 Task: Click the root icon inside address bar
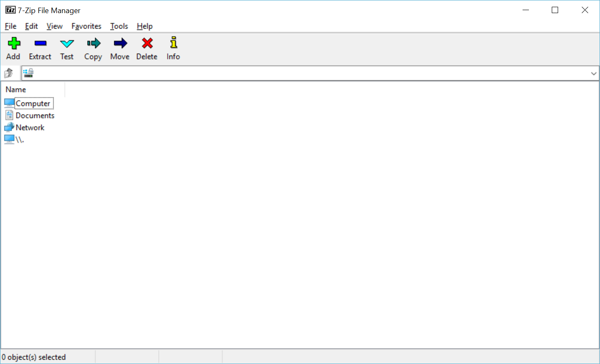pyautogui.click(x=28, y=73)
